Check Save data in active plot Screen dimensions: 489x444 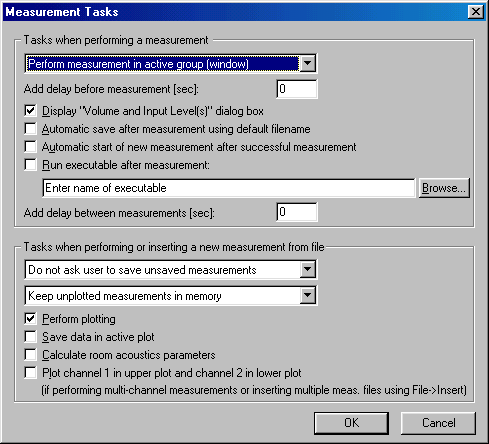30,337
